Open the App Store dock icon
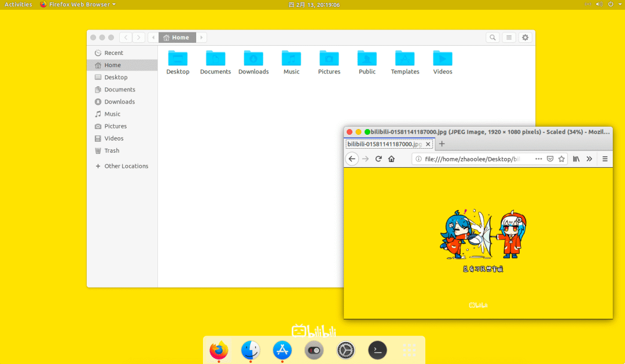 tap(282, 351)
